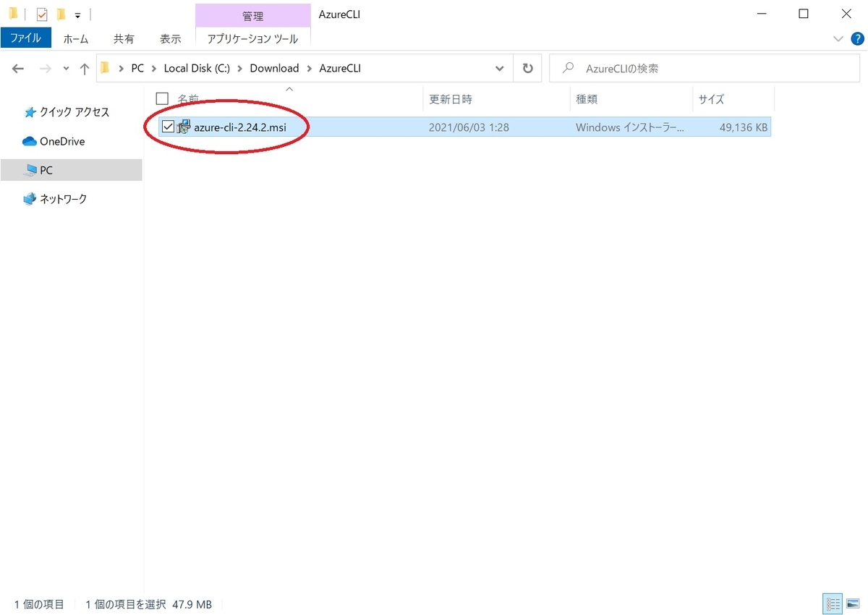Open the Help question mark icon
Image resolution: width=868 pixels, height=615 pixels.
click(858, 38)
